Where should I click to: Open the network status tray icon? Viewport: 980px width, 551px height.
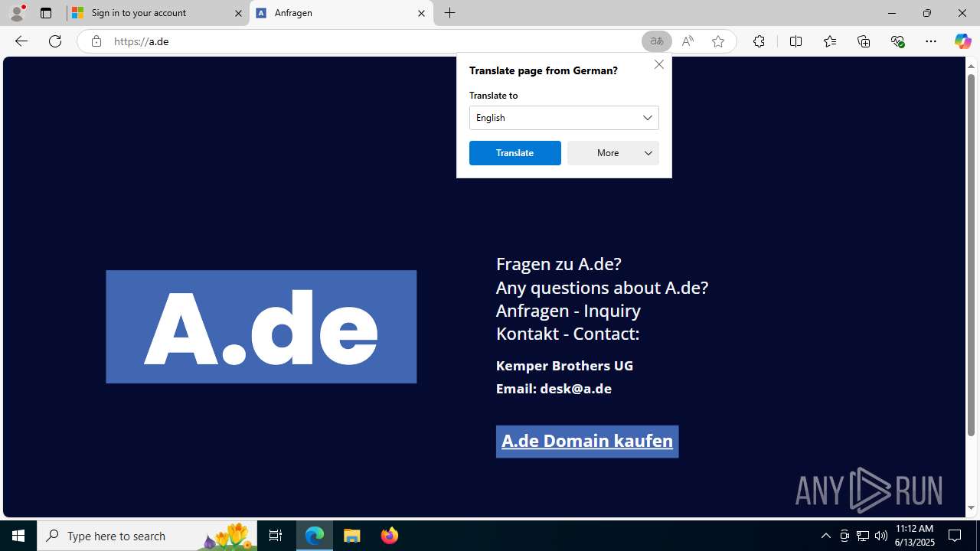pos(863,536)
